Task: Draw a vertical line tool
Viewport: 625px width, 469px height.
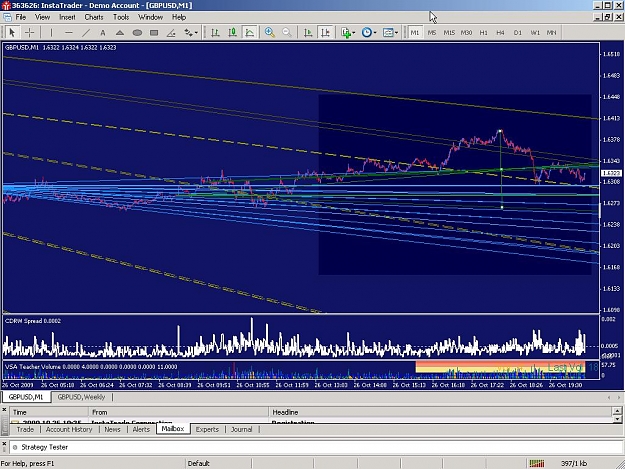Action: (51, 33)
